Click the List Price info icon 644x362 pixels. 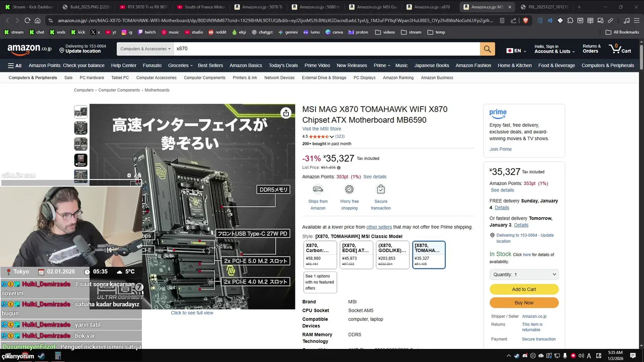[339, 167]
